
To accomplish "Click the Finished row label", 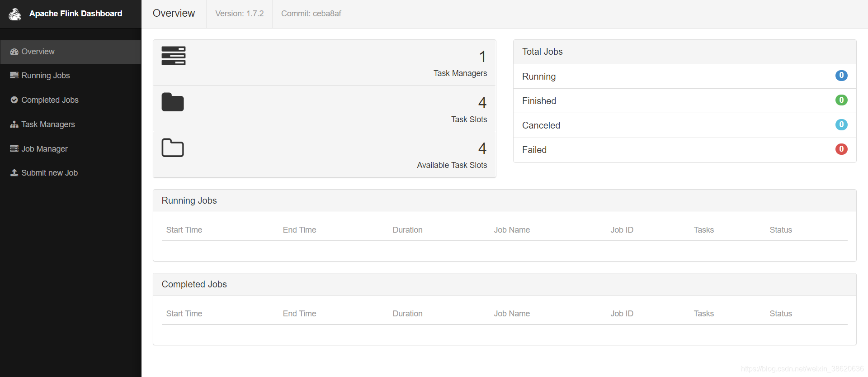I will (539, 101).
